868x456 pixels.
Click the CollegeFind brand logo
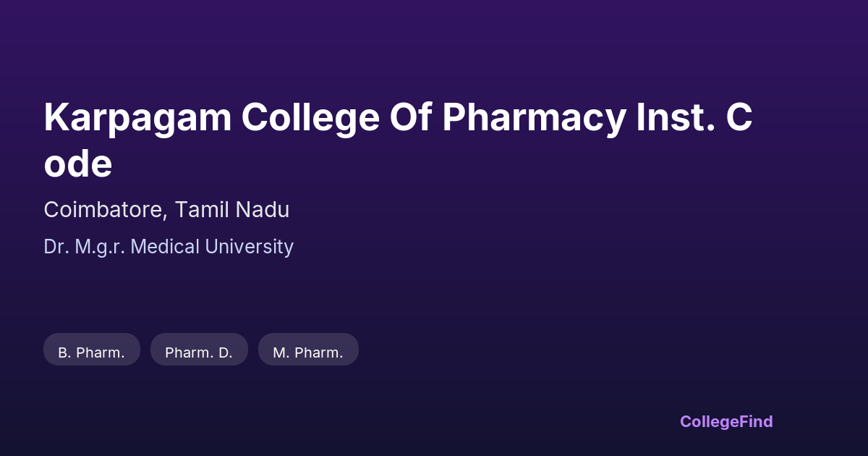(726, 421)
